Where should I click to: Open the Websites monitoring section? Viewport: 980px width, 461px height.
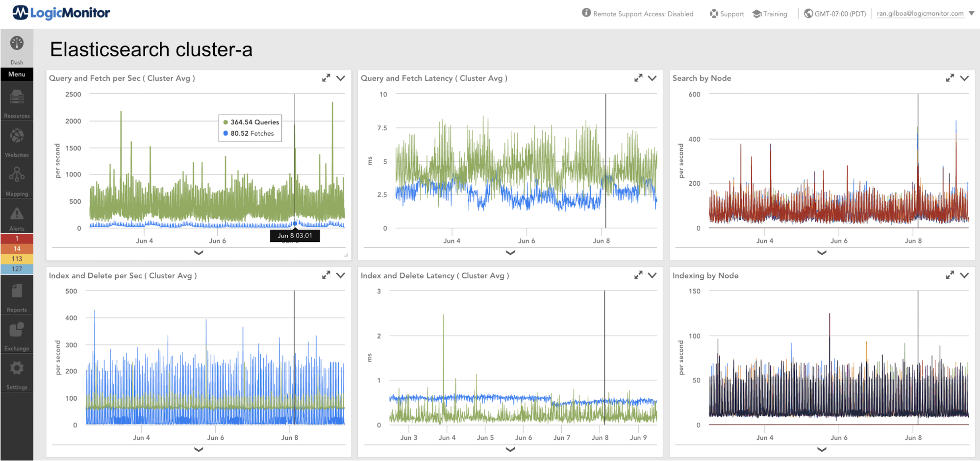pyautogui.click(x=17, y=141)
